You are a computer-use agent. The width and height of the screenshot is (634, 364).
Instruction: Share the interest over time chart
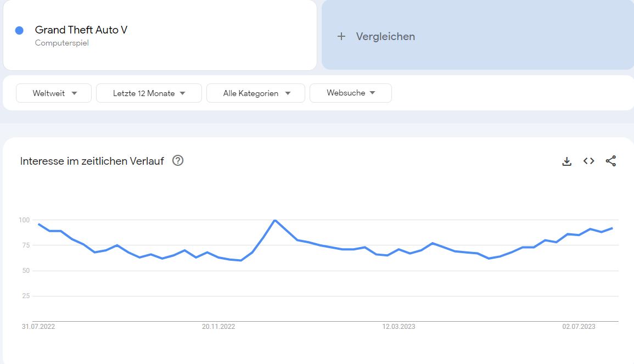pyautogui.click(x=611, y=161)
